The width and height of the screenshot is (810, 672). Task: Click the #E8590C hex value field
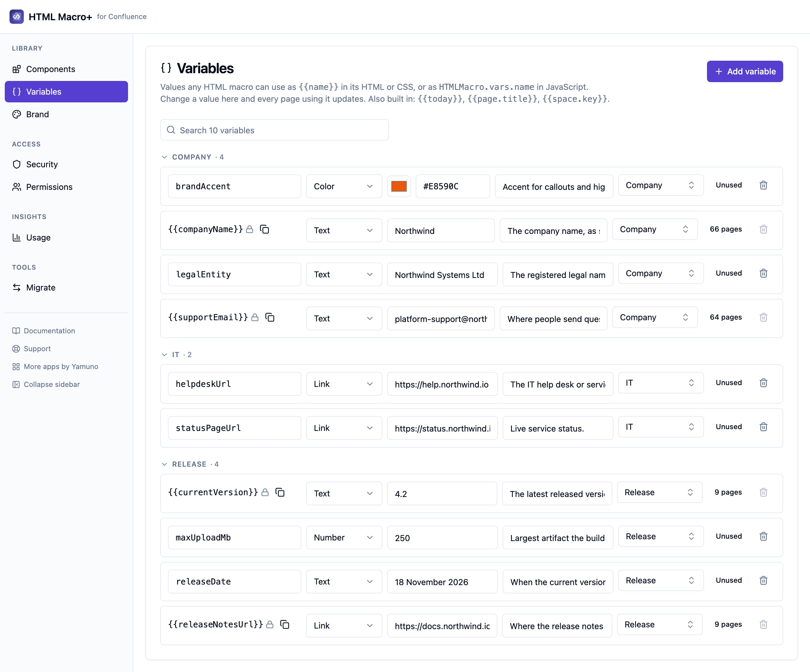coord(452,186)
